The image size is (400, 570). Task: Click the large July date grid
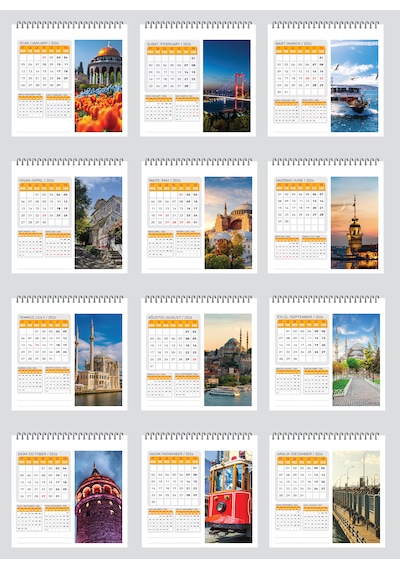(x=44, y=346)
